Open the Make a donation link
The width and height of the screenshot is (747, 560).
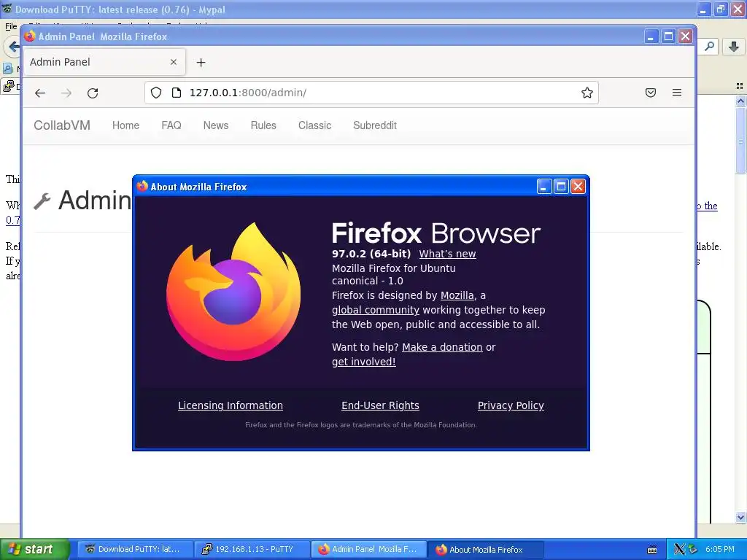point(442,347)
